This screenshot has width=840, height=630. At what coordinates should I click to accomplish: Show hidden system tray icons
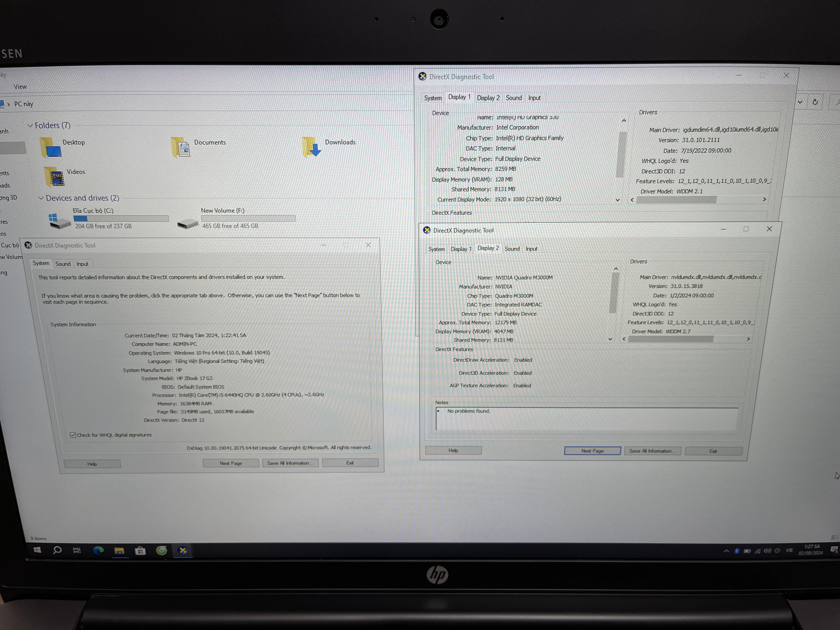coord(726,551)
